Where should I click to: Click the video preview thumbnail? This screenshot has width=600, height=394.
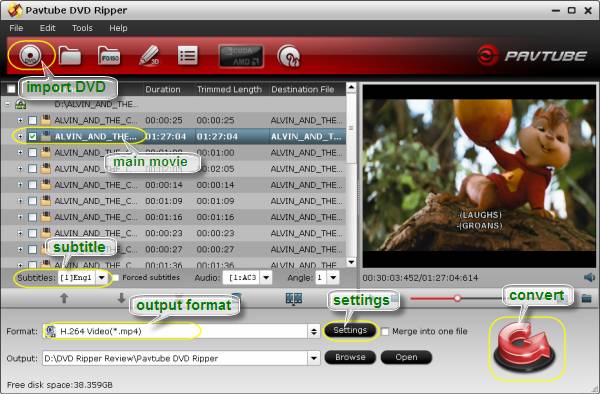[x=479, y=175]
